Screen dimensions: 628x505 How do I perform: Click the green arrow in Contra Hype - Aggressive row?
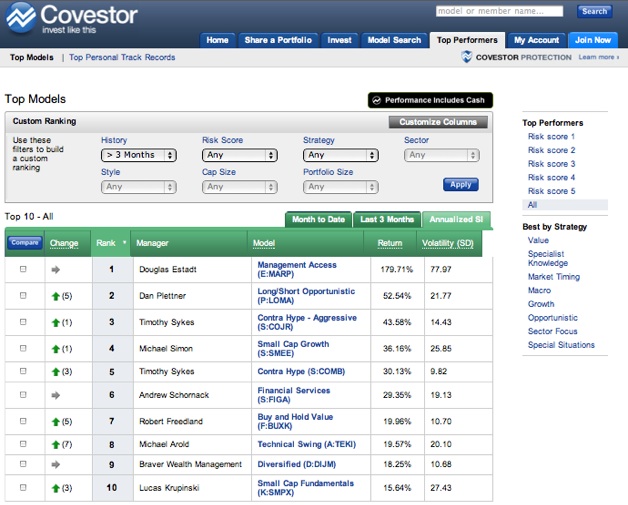tap(56, 323)
